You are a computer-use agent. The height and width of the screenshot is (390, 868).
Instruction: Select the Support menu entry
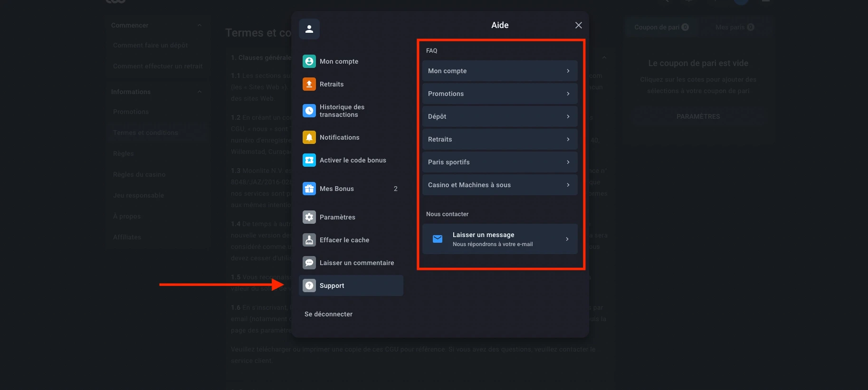coord(351,285)
